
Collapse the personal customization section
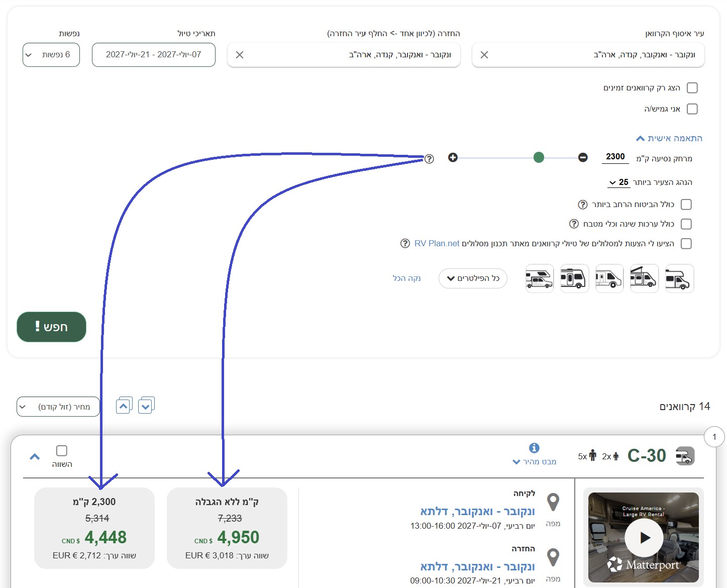click(669, 138)
